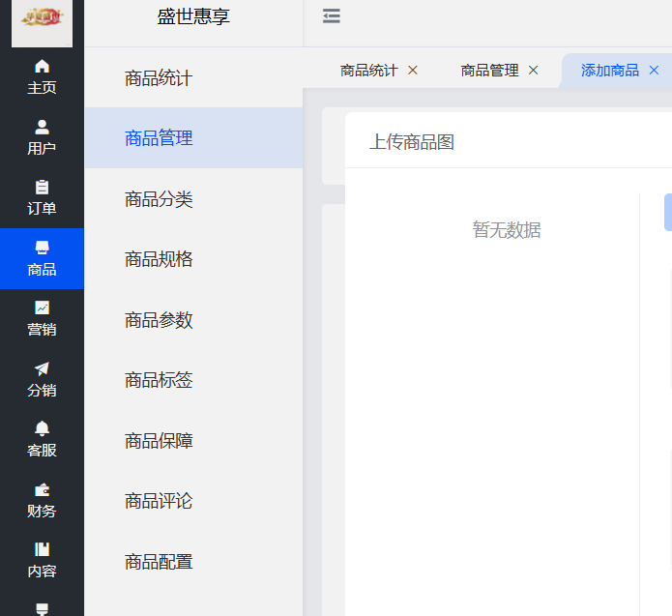This screenshot has height=616, width=672.
Task: Switch to the 商品管理 tab
Action: click(x=489, y=71)
